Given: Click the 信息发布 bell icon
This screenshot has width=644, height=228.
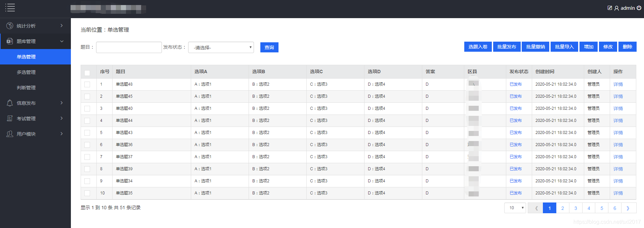Looking at the screenshot, I should (x=10, y=103).
